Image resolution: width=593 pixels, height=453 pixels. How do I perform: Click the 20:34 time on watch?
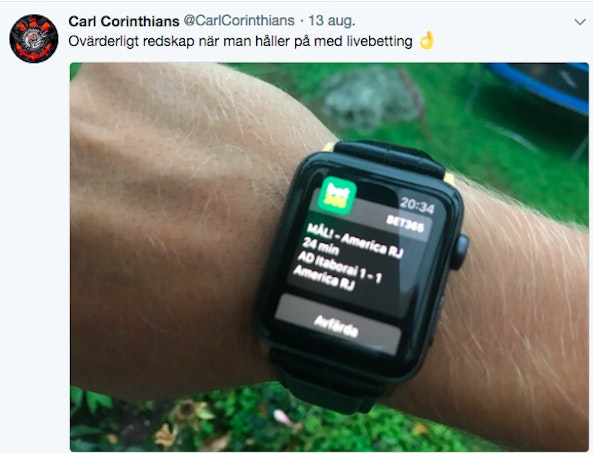[x=417, y=205]
